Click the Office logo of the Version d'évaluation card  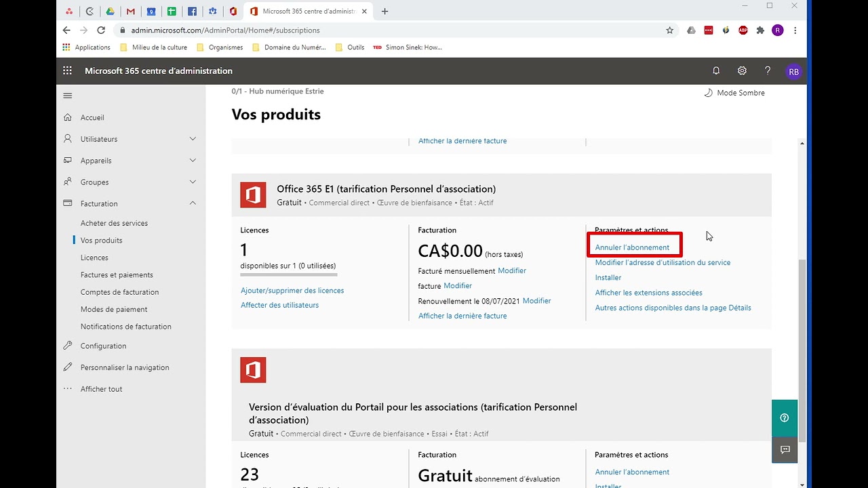tap(253, 370)
